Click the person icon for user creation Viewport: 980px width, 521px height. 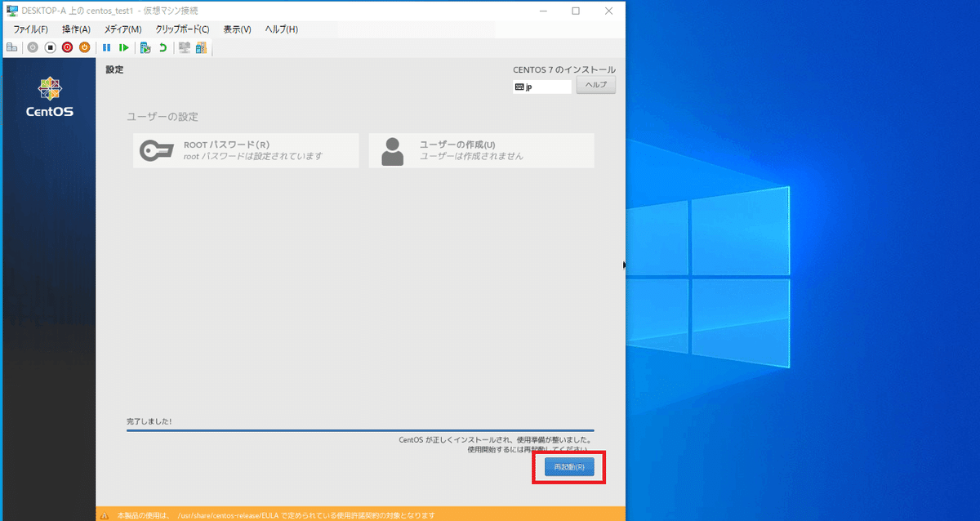[393, 151]
